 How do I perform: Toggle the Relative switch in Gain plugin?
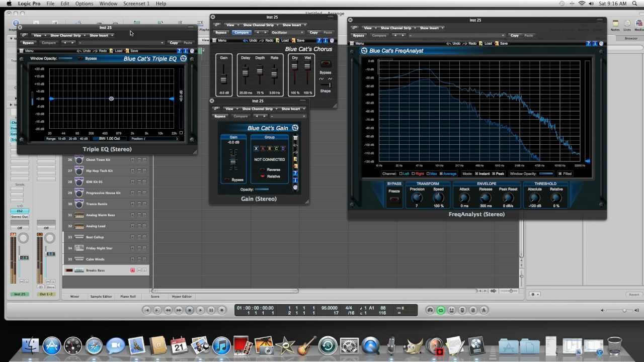262,176
